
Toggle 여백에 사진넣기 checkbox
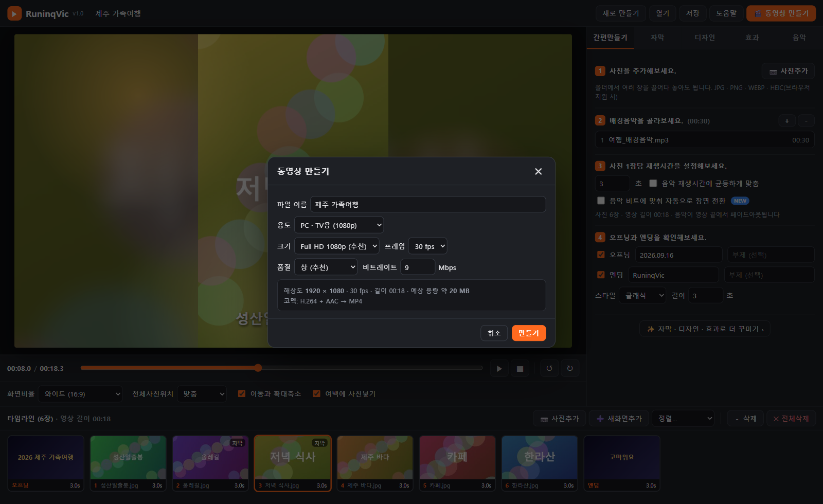(316, 393)
